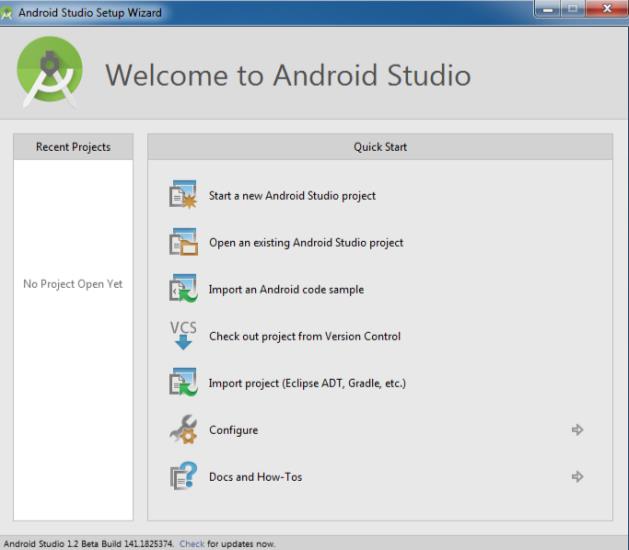
Task: Expand the Docs and How-Tos arrow
Action: (x=577, y=477)
